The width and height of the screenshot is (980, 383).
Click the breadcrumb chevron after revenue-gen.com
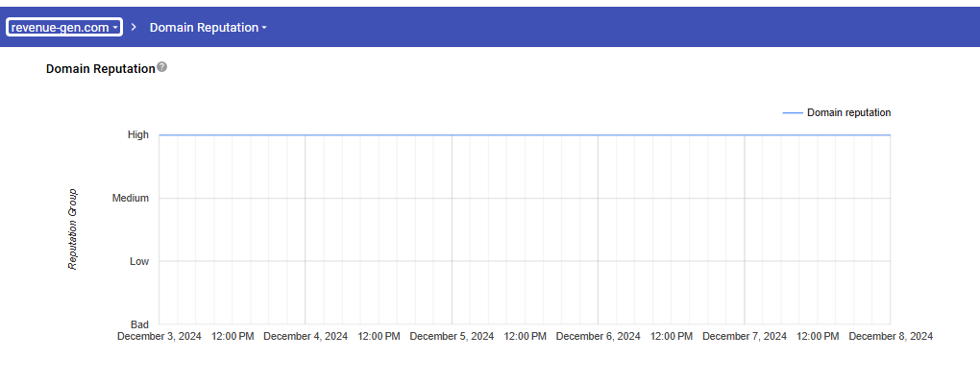pos(134,28)
